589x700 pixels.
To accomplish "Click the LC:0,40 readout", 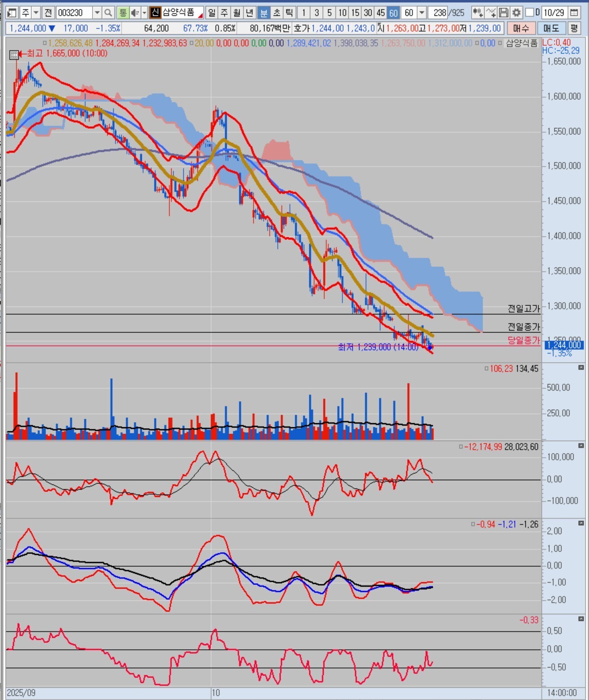I will point(557,43).
